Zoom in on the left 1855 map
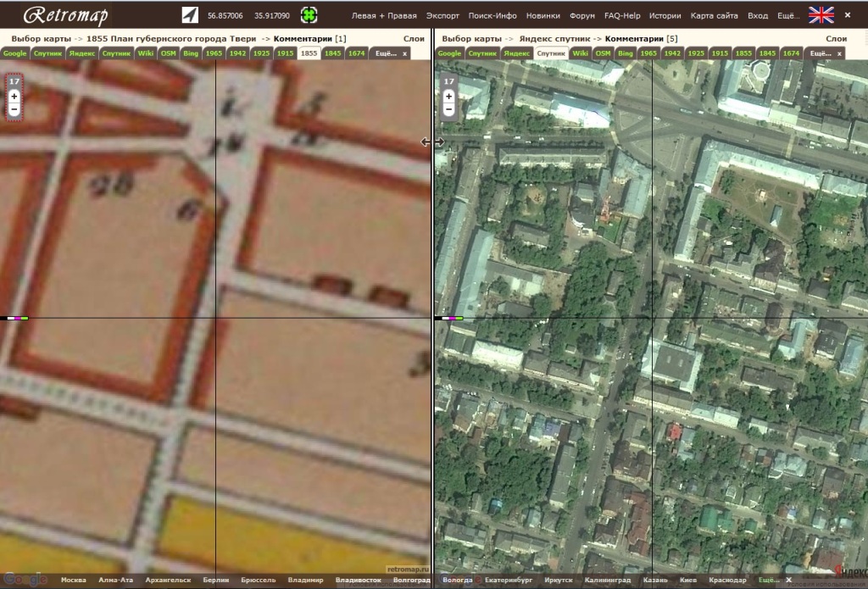 [14, 96]
